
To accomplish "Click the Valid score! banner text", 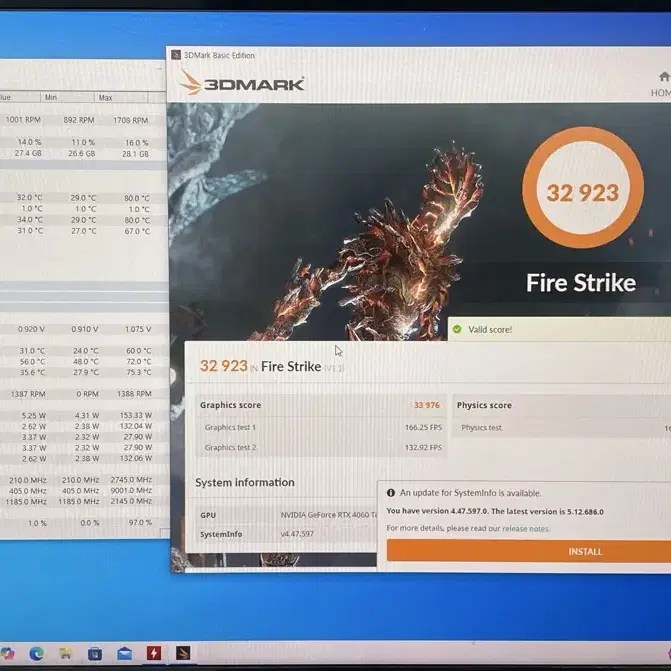I will click(x=490, y=330).
